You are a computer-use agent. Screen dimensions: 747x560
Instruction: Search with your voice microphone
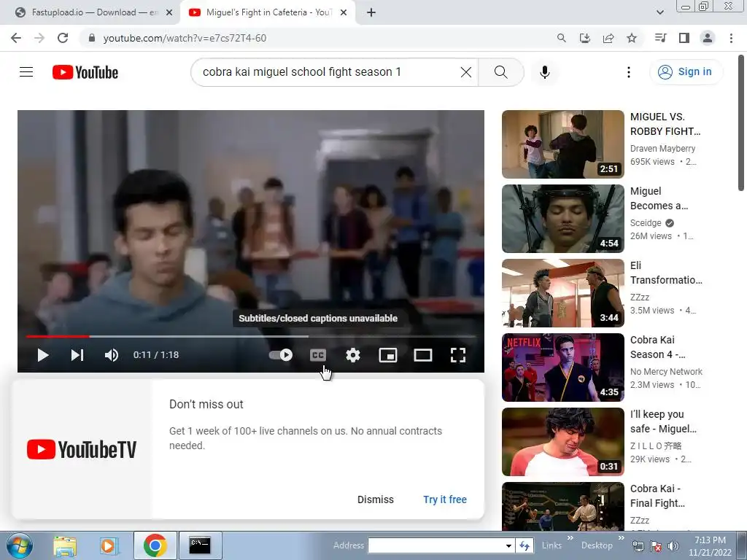(545, 72)
